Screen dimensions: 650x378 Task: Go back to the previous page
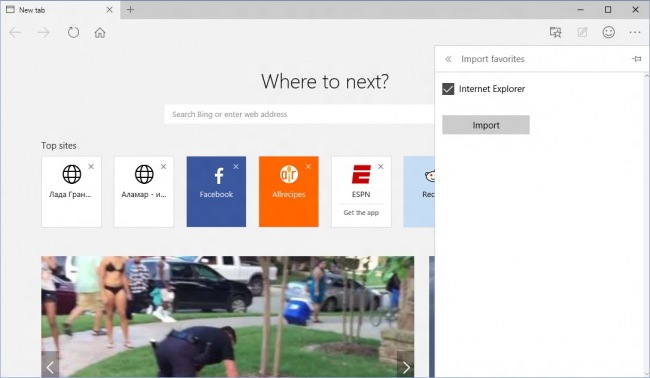click(15, 32)
